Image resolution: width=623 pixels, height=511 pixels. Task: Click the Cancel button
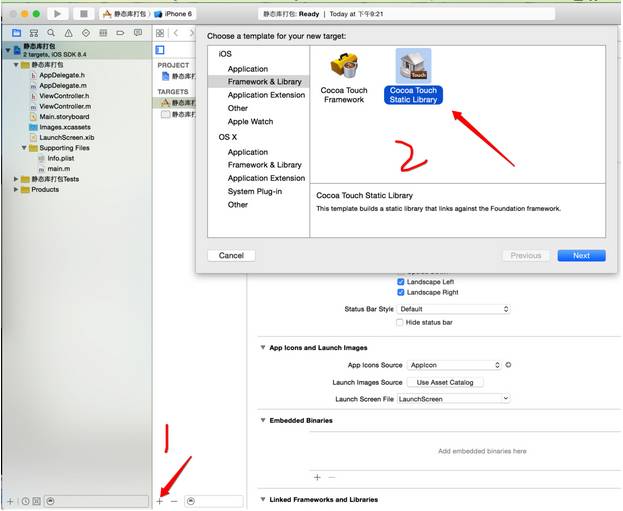pyautogui.click(x=231, y=256)
